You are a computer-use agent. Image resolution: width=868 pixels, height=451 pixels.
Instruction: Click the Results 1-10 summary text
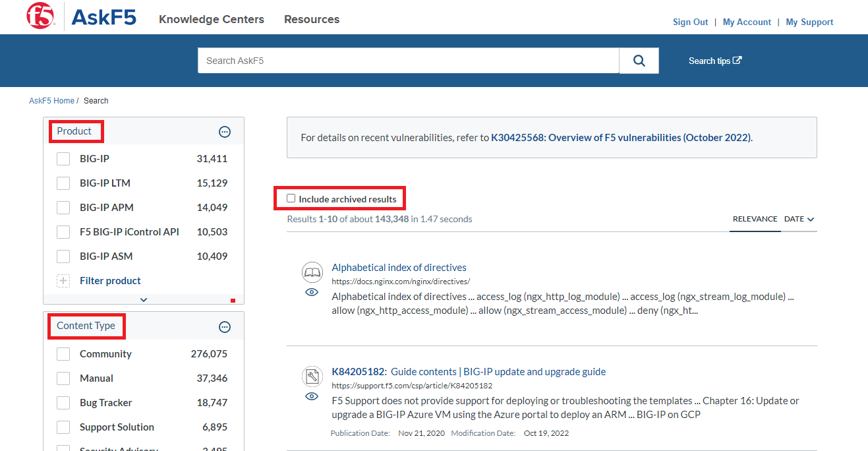click(x=380, y=219)
